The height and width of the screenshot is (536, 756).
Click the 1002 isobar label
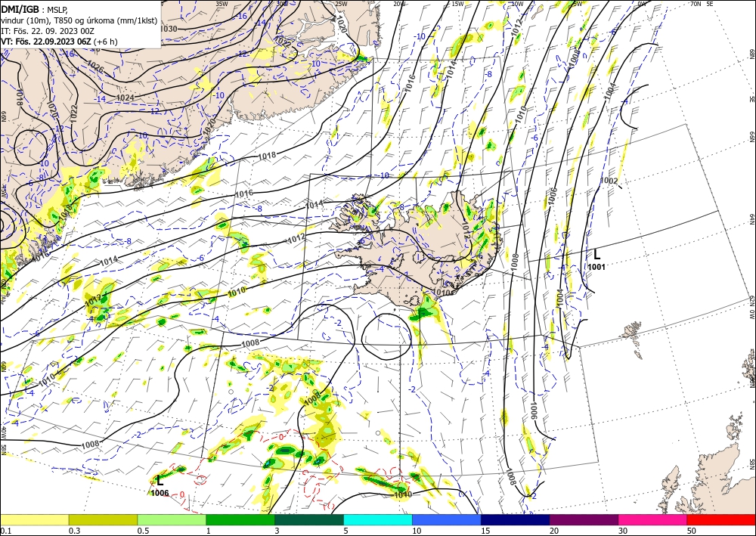pos(609,181)
